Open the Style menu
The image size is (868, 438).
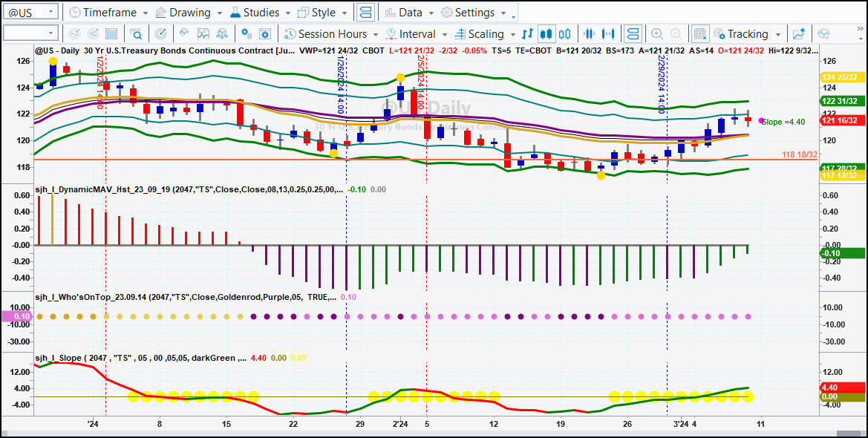coord(323,12)
